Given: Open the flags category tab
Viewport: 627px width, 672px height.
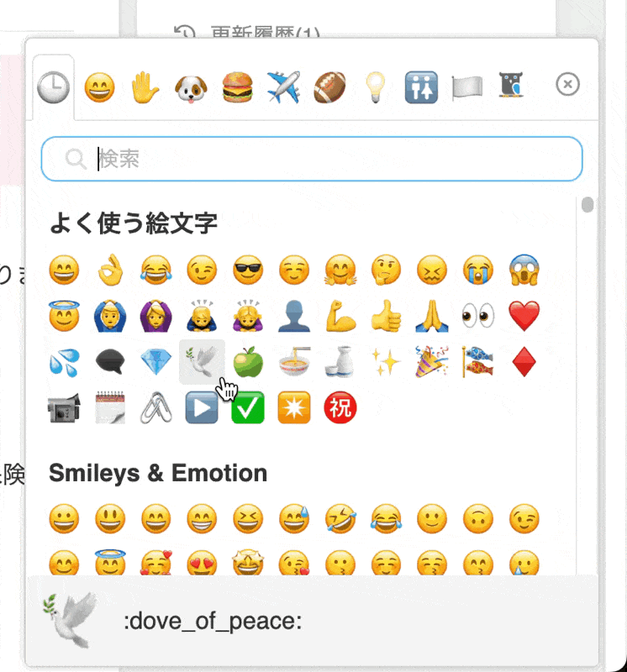Looking at the screenshot, I should point(467,87).
